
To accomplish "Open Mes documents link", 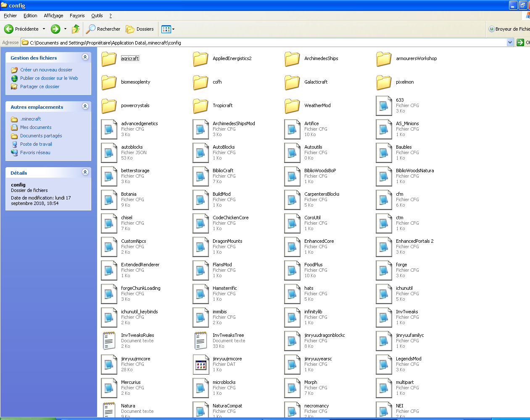I will point(36,127).
